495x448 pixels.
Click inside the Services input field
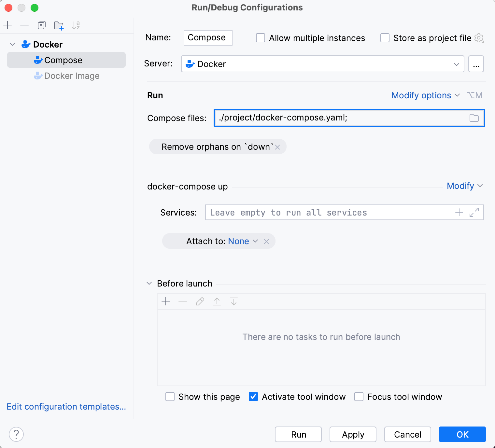coord(326,212)
